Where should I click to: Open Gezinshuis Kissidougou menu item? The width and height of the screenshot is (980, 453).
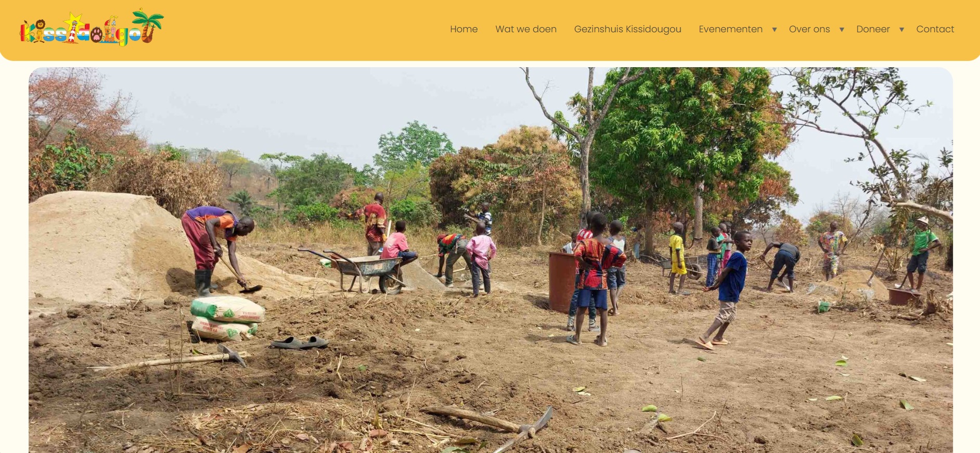(627, 29)
